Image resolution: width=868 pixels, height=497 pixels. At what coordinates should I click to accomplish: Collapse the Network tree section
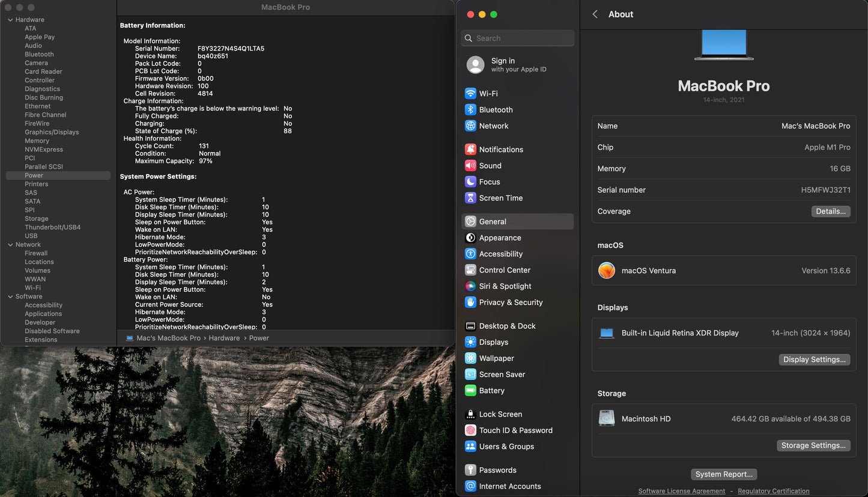[x=10, y=245]
